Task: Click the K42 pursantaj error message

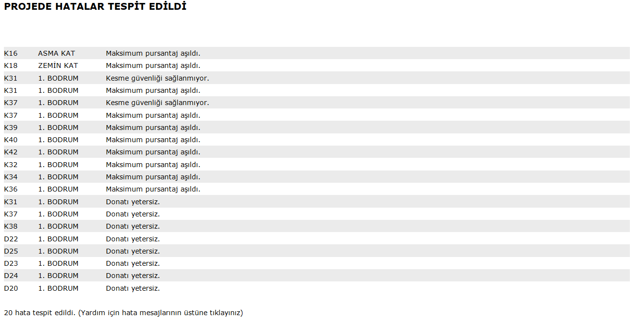Action: tap(153, 152)
